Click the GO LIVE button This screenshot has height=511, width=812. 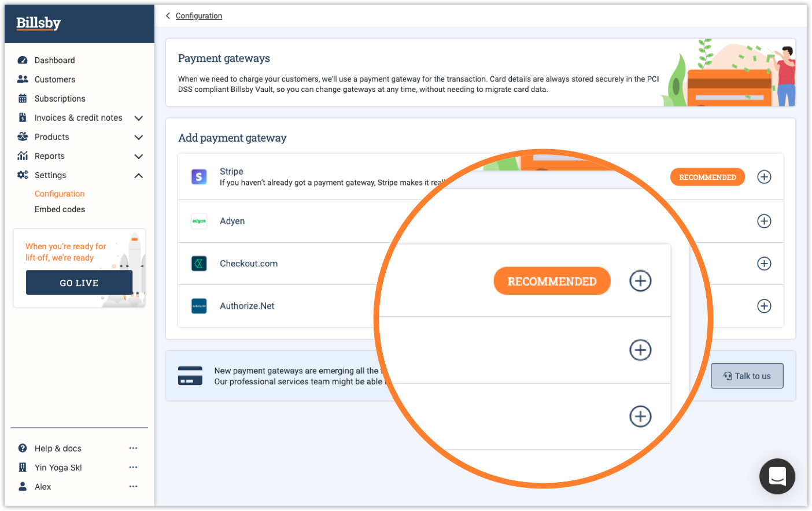(79, 283)
